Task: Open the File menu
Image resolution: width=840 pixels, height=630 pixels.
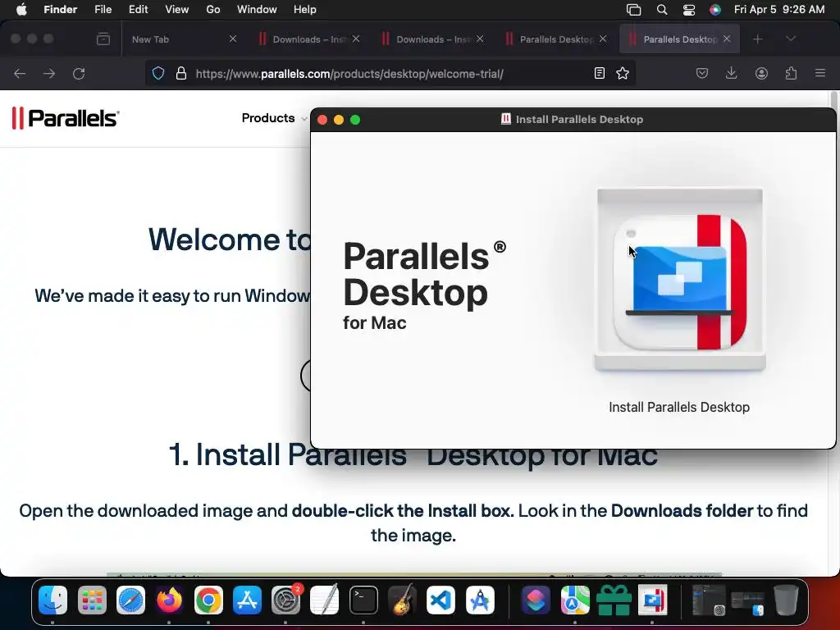Action: (103, 9)
